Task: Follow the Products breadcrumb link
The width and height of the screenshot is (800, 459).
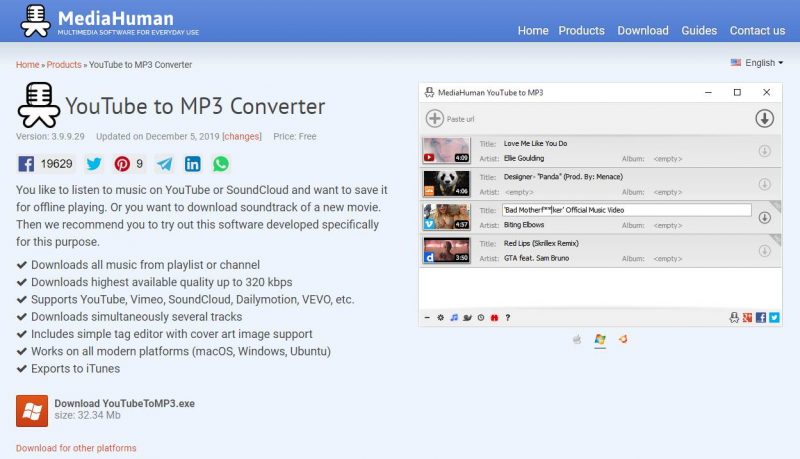Action: (64, 65)
